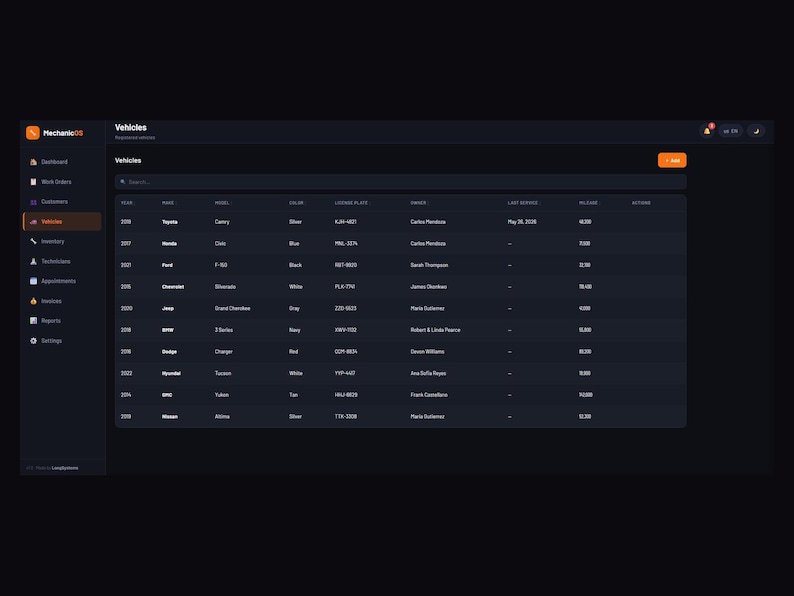Navigate to Customers section label

55,202
